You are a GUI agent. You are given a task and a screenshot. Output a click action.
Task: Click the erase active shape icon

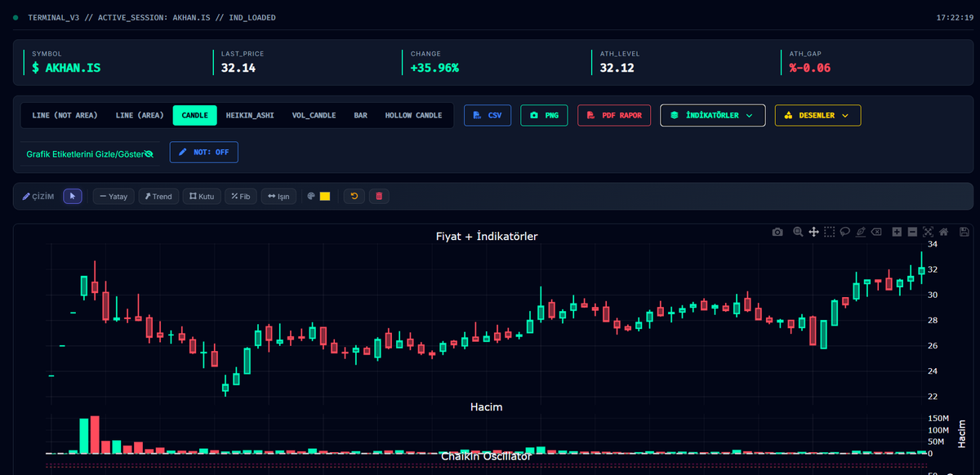(876, 233)
